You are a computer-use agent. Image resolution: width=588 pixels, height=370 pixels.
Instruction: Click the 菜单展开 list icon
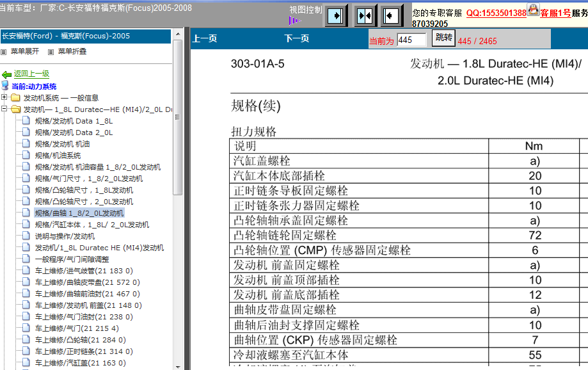click(x=4, y=52)
